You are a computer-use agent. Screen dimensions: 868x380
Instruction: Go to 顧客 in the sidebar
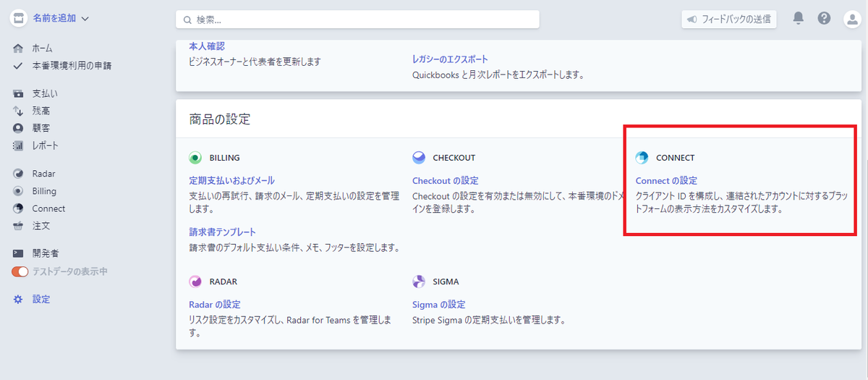(41, 128)
